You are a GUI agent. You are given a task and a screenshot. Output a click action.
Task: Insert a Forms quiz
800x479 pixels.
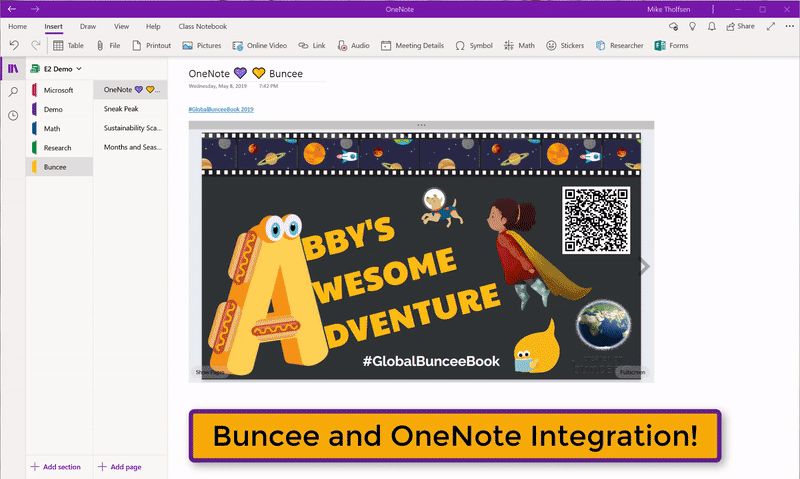coord(671,45)
